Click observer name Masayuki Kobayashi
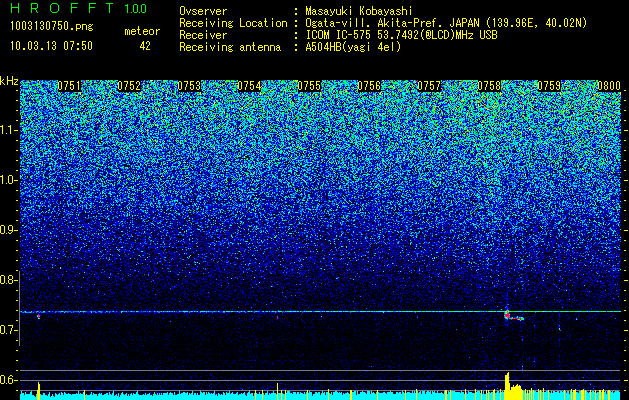629x400 pixels. tap(359, 11)
